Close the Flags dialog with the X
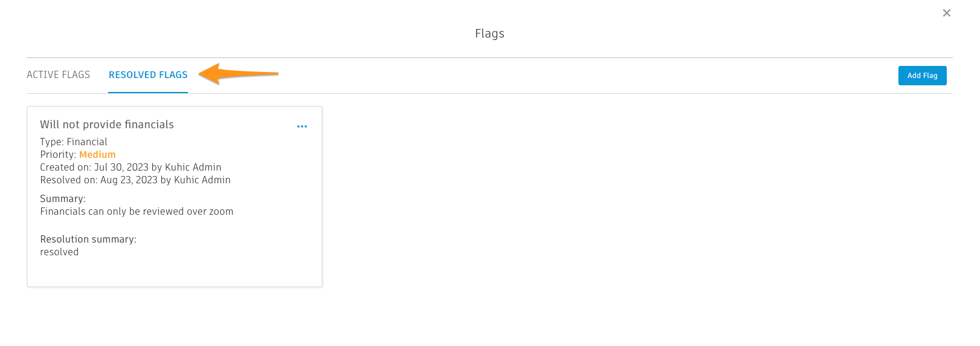 tap(947, 13)
